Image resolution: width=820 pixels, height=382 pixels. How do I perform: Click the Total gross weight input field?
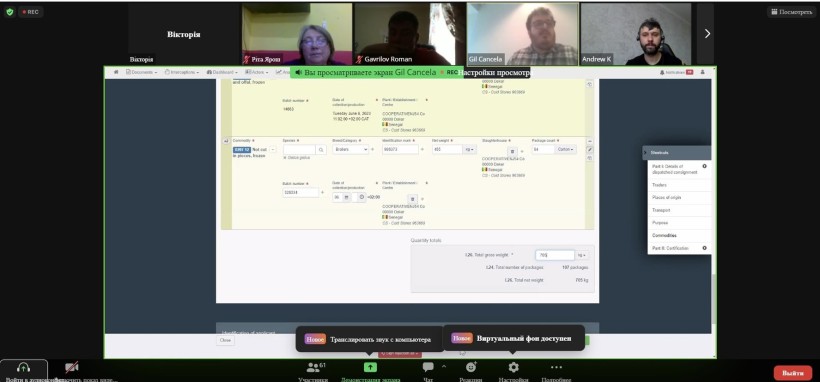pos(555,255)
